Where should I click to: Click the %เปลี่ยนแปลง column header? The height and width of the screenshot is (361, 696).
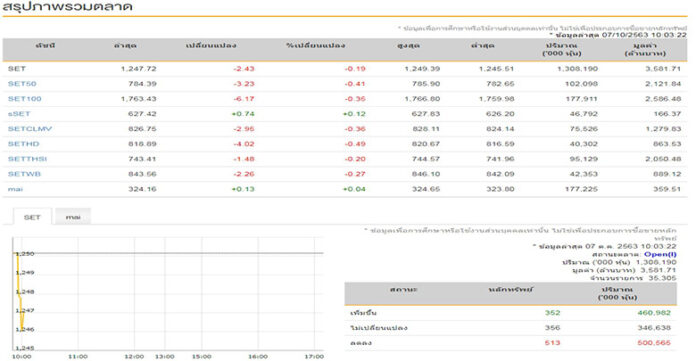[316, 45]
